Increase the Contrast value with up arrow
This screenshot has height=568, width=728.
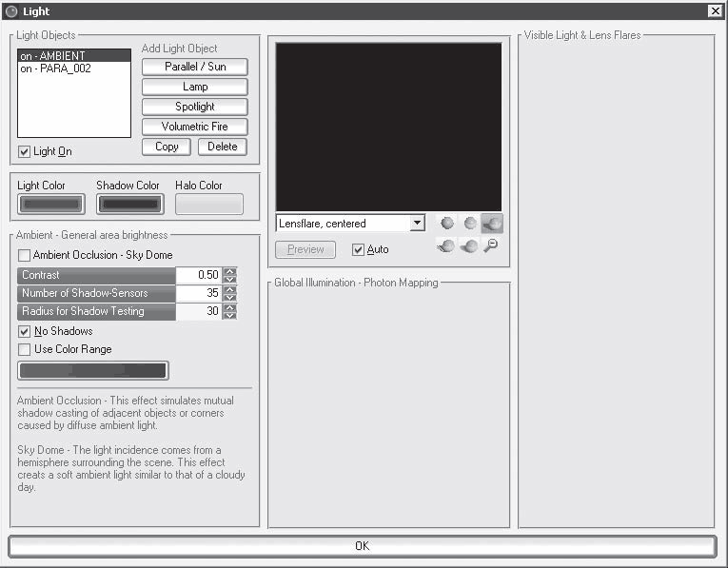click(x=229, y=271)
